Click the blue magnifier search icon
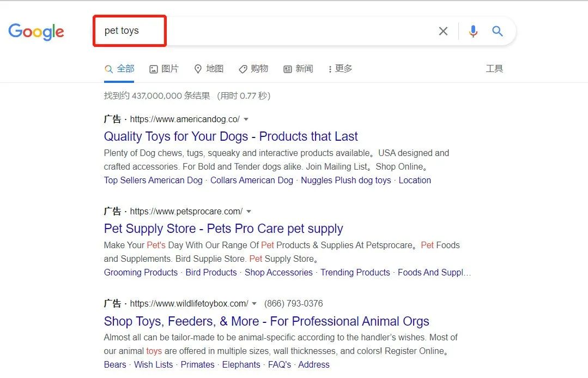The height and width of the screenshot is (378, 588). pos(498,32)
